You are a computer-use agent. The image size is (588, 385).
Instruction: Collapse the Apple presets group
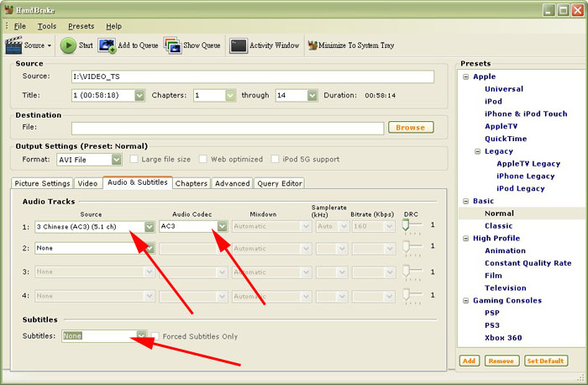pos(465,76)
